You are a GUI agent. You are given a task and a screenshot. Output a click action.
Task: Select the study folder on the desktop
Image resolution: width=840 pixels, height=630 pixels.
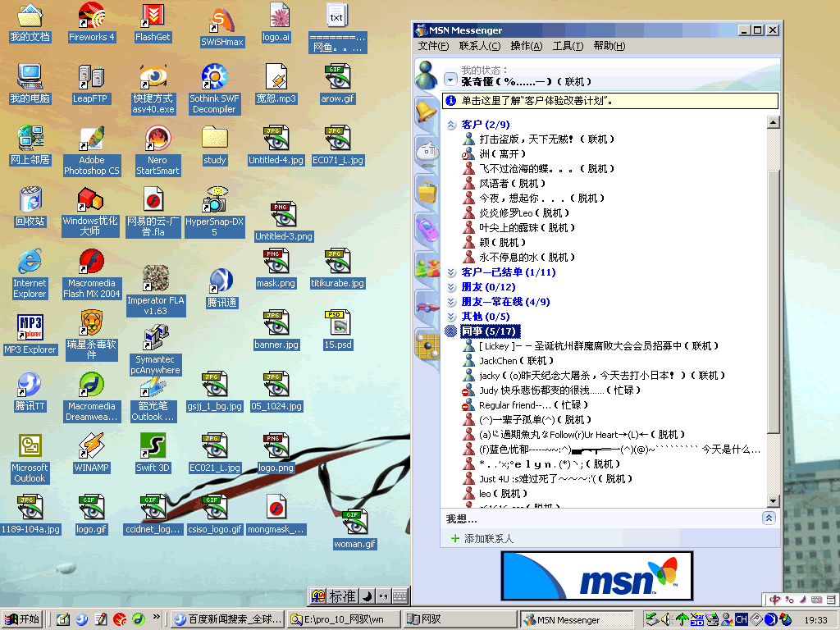214,146
